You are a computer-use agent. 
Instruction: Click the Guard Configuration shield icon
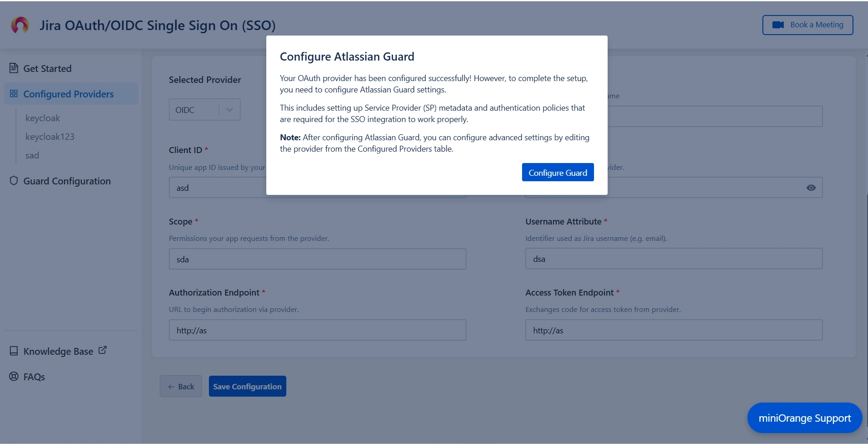coord(14,181)
